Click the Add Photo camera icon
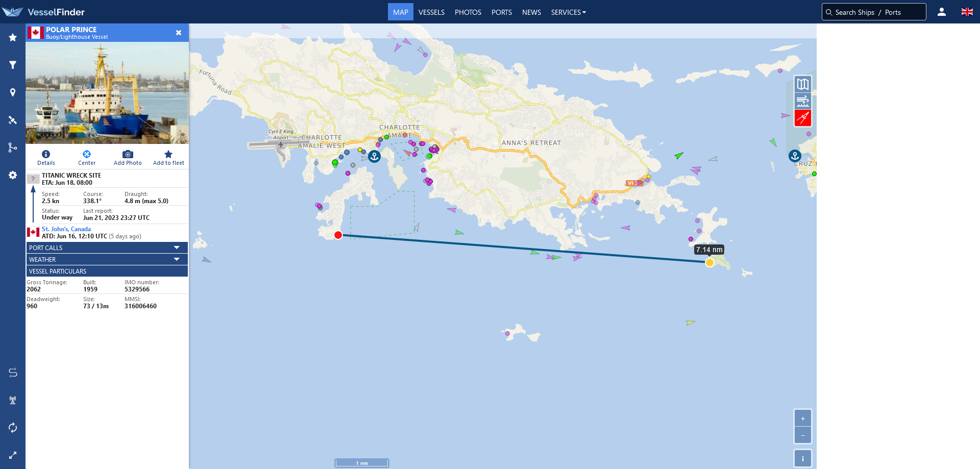This screenshot has height=469, width=980. pyautogui.click(x=128, y=158)
